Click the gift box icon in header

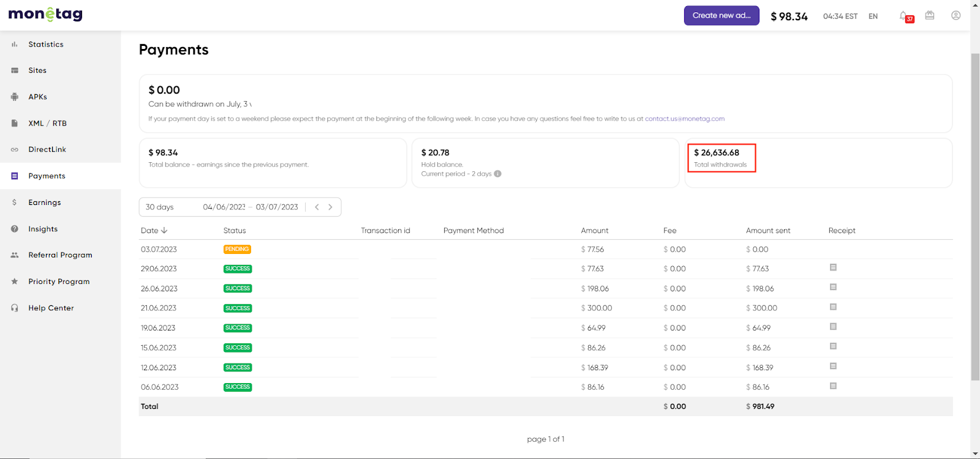(930, 15)
